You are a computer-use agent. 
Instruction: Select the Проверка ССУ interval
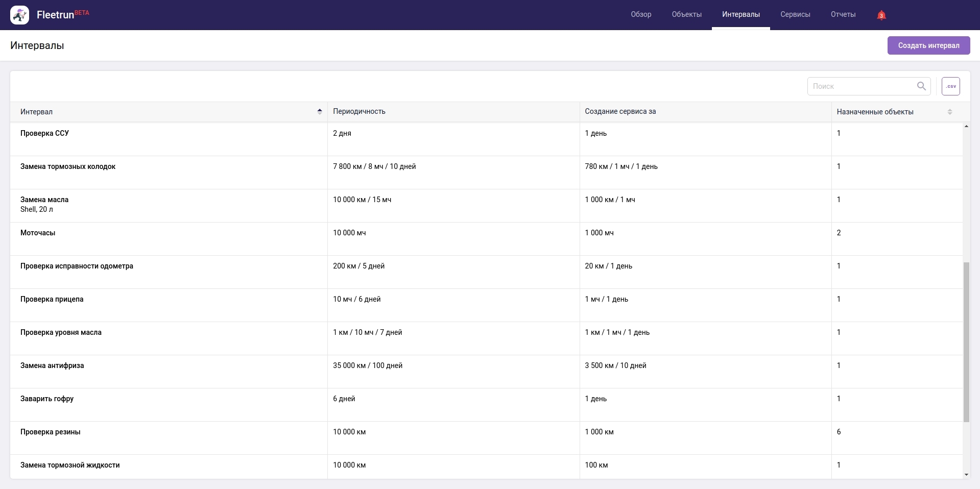click(x=44, y=133)
